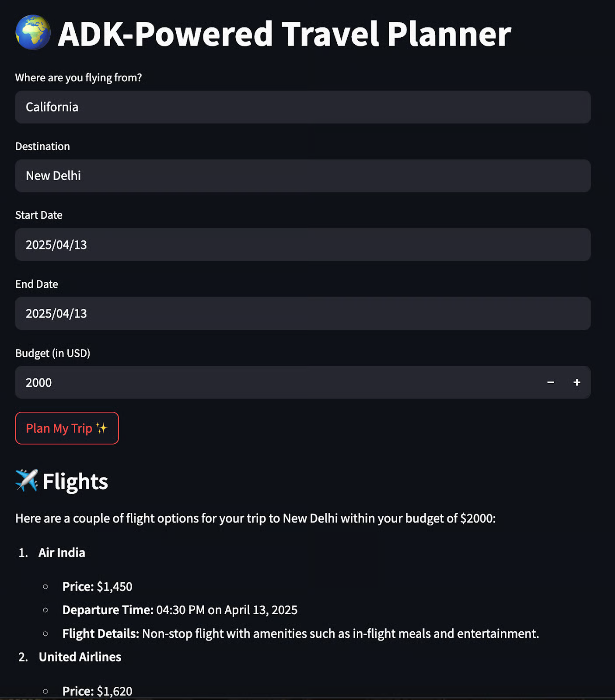The height and width of the screenshot is (700, 615).
Task: Click the airplane icon beside Flights
Action: (26, 480)
